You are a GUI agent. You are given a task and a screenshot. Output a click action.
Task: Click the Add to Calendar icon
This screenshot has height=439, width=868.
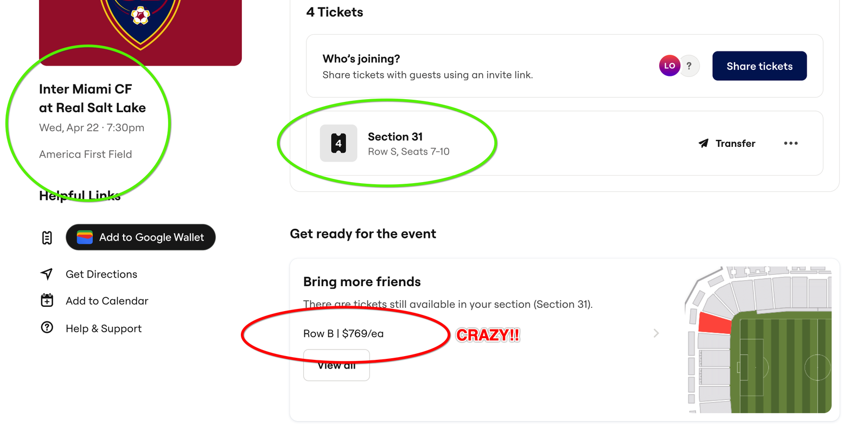coord(47,300)
